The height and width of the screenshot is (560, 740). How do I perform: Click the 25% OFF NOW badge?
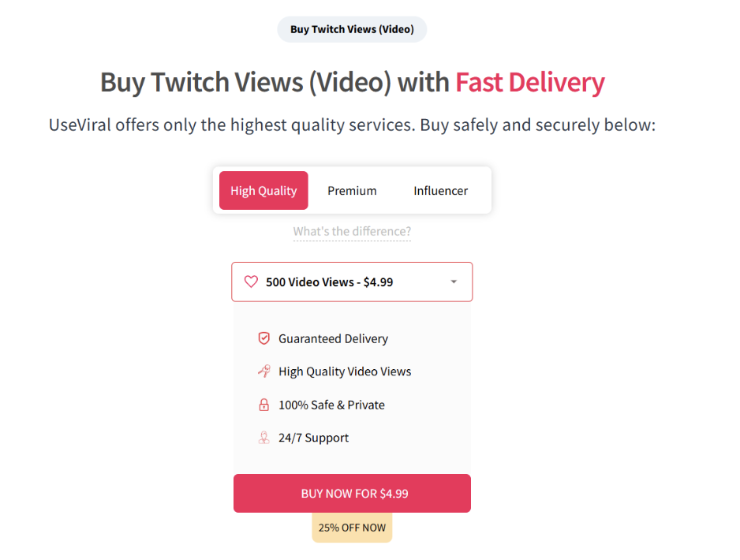click(352, 528)
